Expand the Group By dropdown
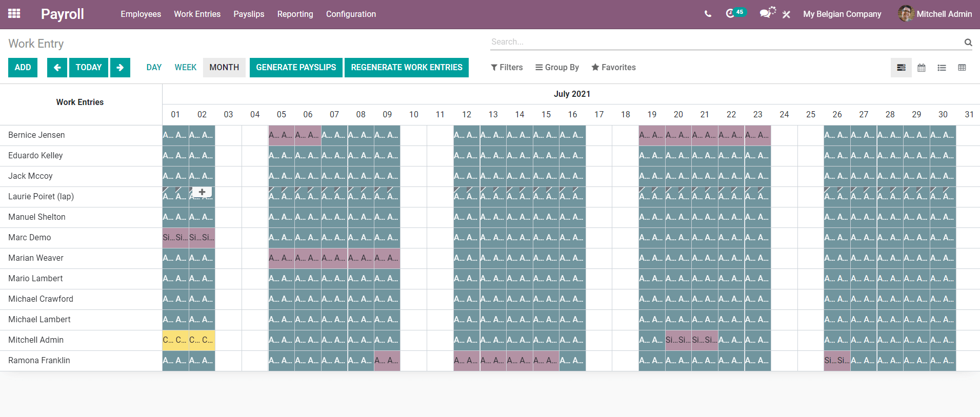The width and height of the screenshot is (980, 417). pyautogui.click(x=557, y=68)
